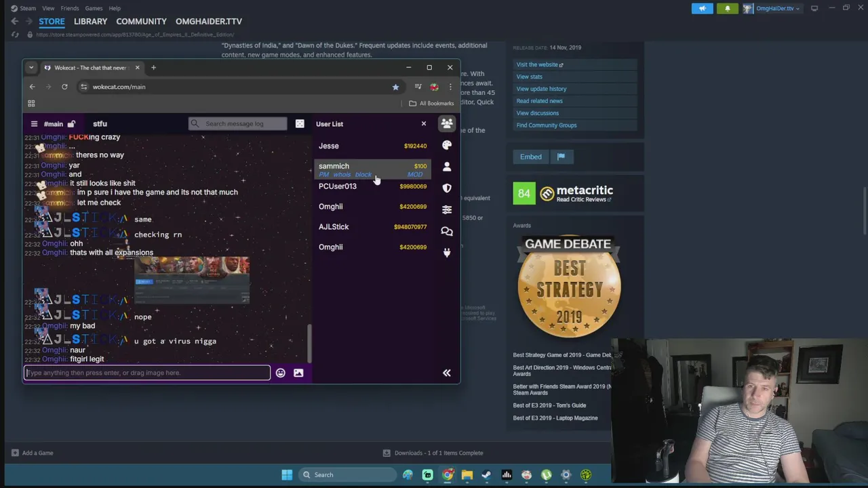Open Chrome apps grid on bookmarks bar
Image resolution: width=868 pixels, height=488 pixels.
coord(31,103)
